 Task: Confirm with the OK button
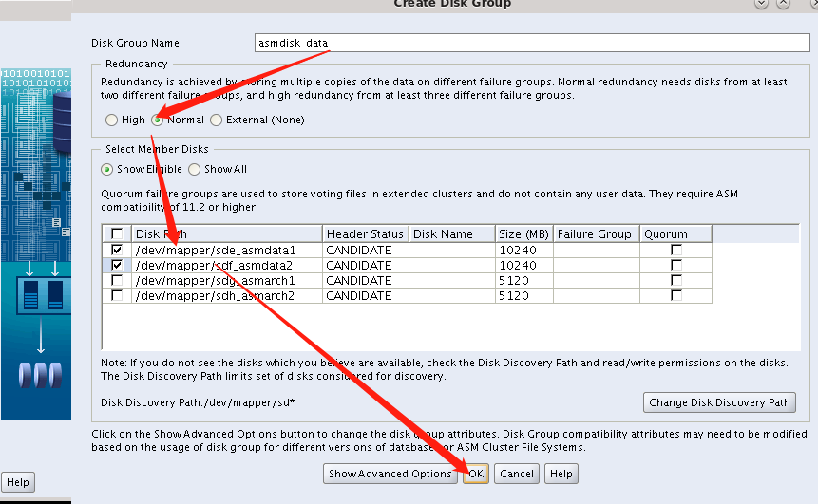(x=476, y=474)
